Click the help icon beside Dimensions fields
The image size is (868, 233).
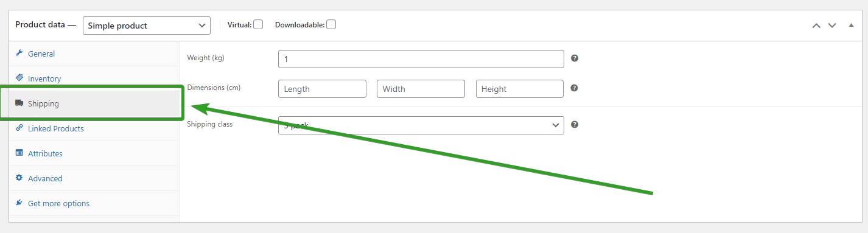(575, 88)
